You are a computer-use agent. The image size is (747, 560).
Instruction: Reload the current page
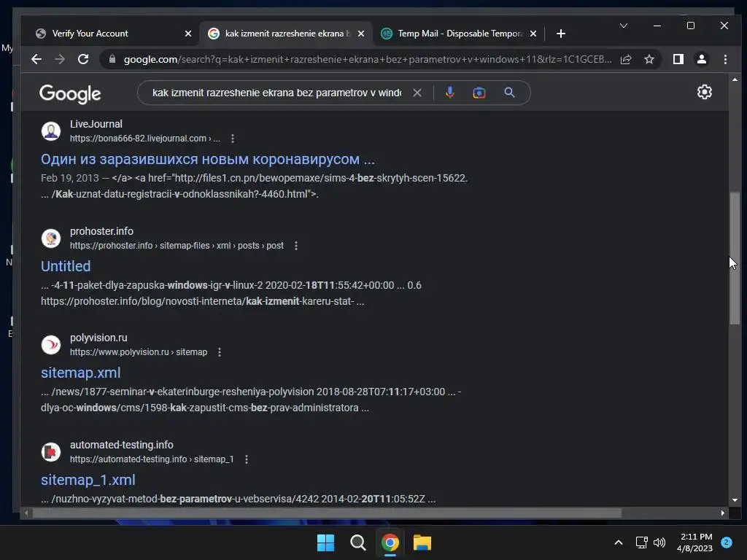pos(83,59)
